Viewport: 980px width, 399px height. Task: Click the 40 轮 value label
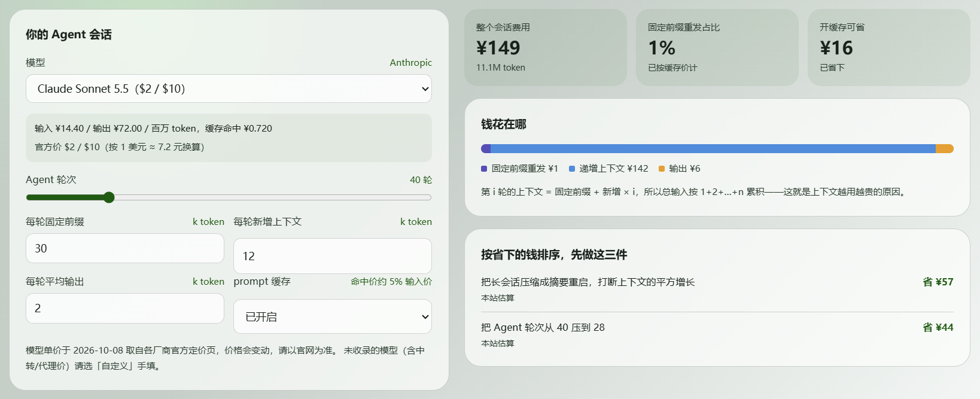[421, 179]
